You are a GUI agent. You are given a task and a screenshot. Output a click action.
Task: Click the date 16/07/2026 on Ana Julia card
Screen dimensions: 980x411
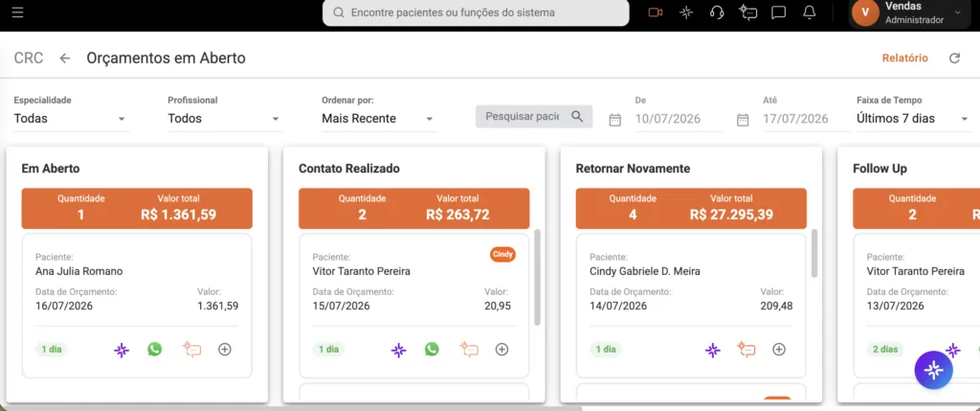coord(64,307)
